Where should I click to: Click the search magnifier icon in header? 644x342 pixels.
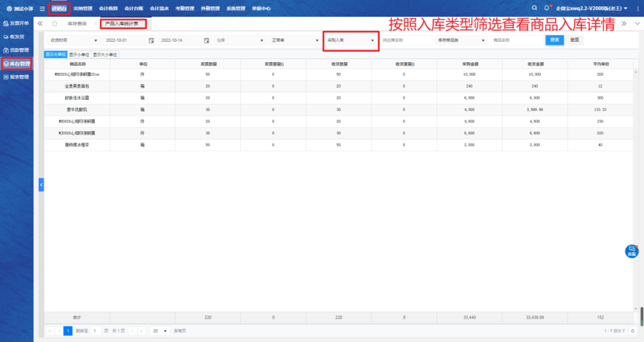(534, 8)
